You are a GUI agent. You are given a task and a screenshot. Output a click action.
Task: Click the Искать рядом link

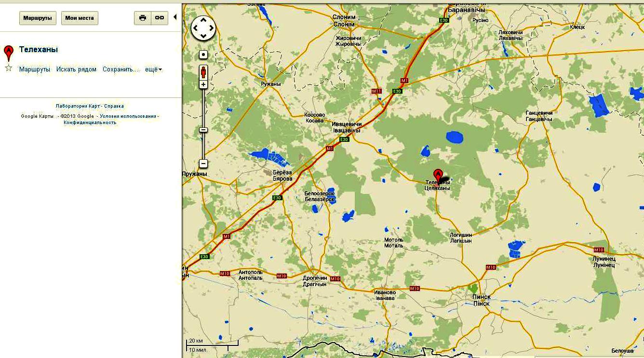76,69
